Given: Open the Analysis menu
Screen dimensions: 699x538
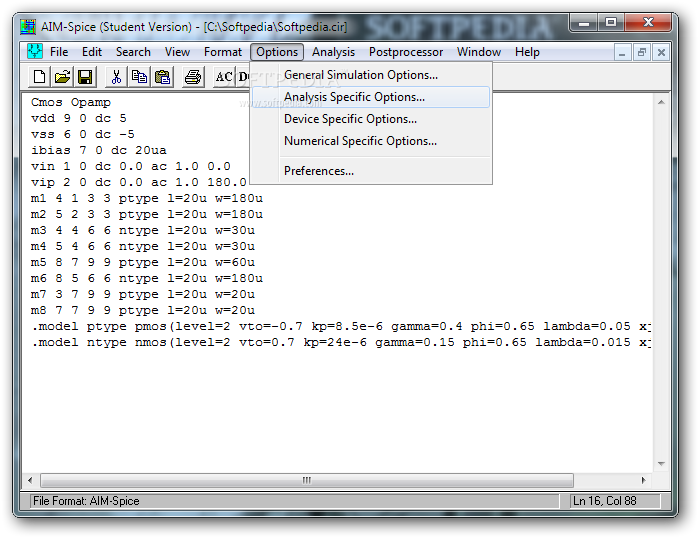Looking at the screenshot, I should [333, 52].
